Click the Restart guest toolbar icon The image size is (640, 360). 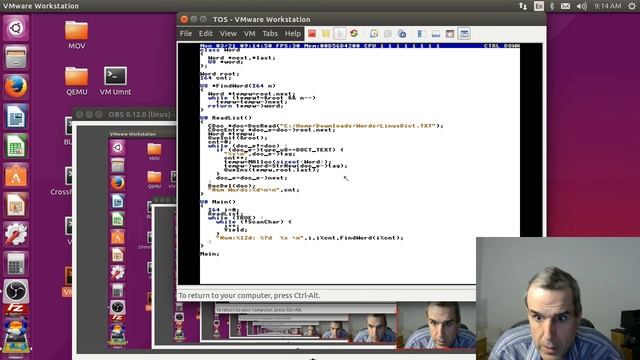(354, 33)
